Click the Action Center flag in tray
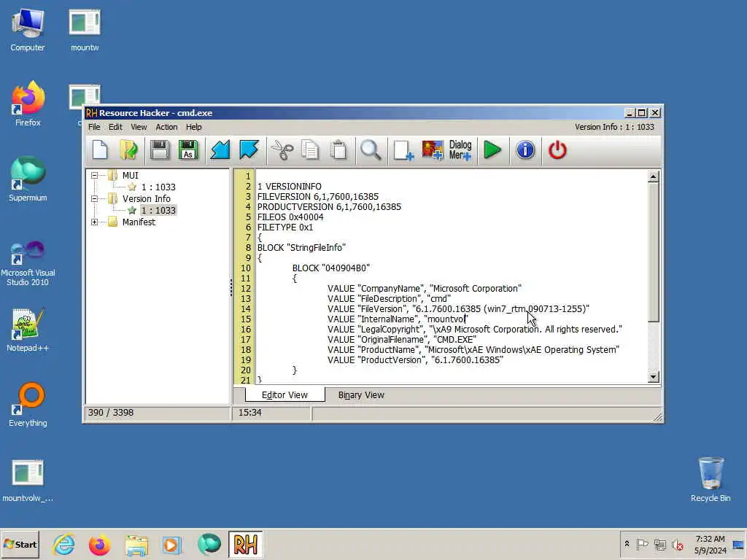Image resolution: width=747 pixels, height=560 pixels. [642, 544]
